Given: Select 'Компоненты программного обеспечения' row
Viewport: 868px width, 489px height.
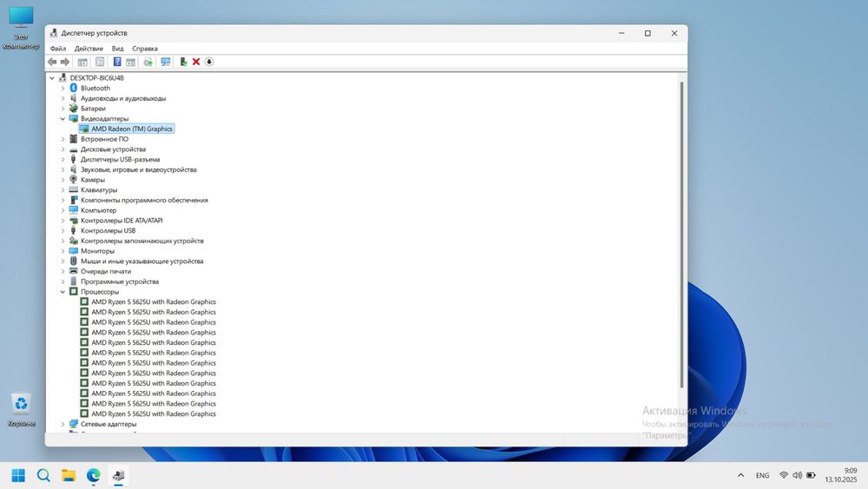Looking at the screenshot, I should click(144, 200).
